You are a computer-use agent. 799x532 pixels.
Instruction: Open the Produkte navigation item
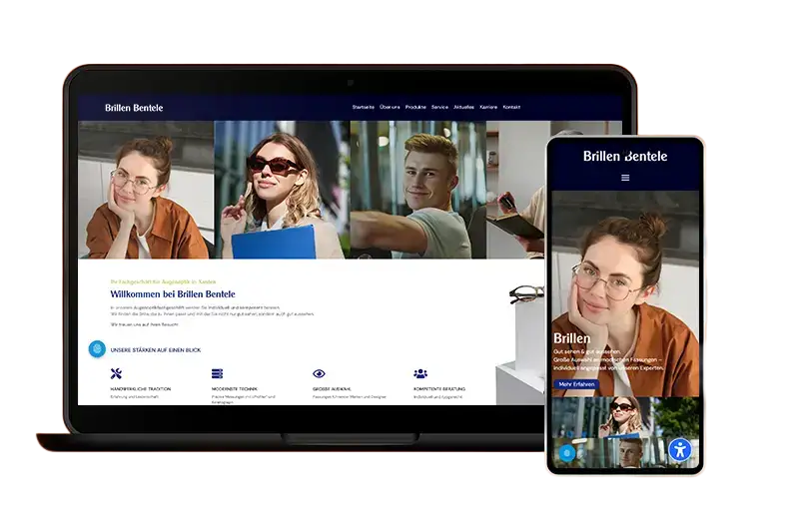pos(415,107)
